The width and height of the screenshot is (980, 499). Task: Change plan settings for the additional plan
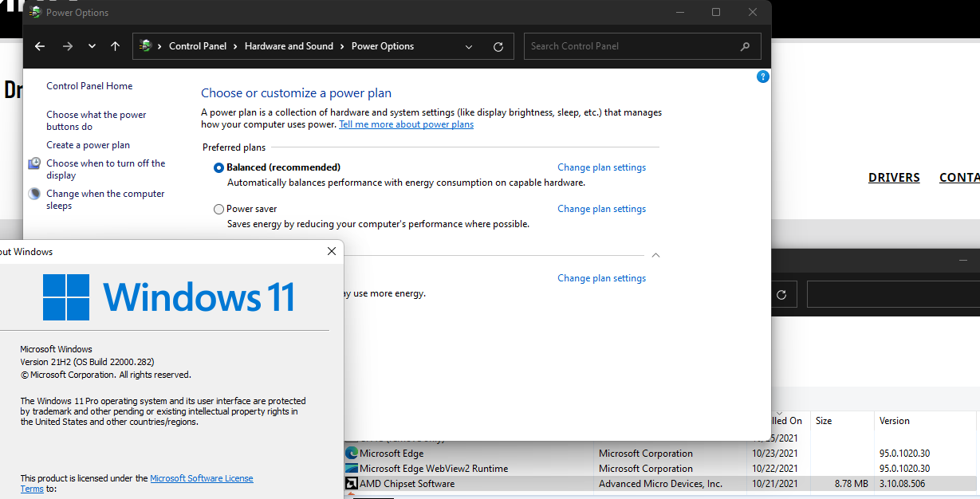click(x=601, y=278)
